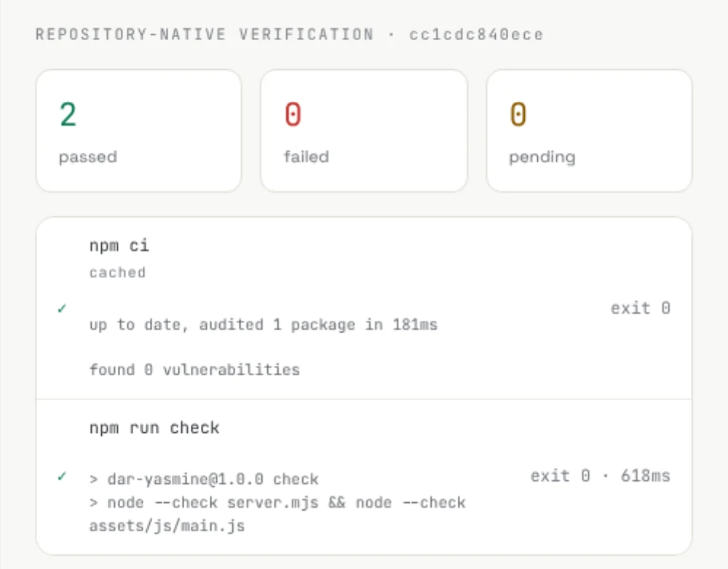Select the red 0 failed number
728x569 pixels.
pos(293,115)
